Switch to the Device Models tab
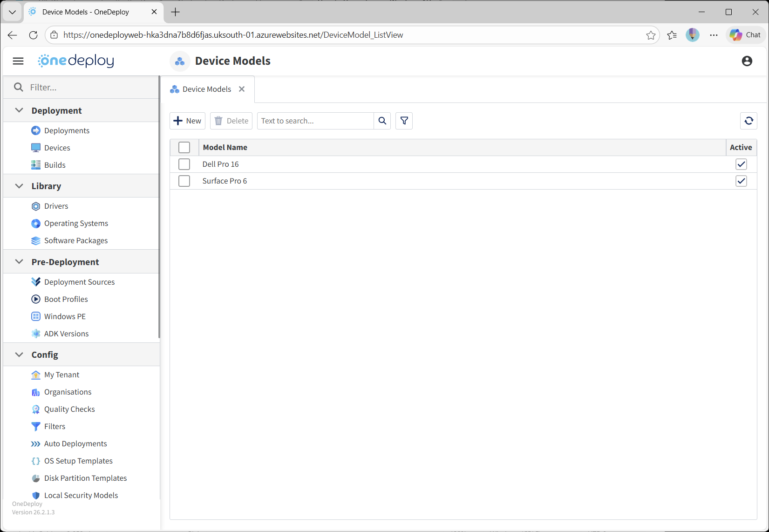The width and height of the screenshot is (769, 532). coord(206,89)
